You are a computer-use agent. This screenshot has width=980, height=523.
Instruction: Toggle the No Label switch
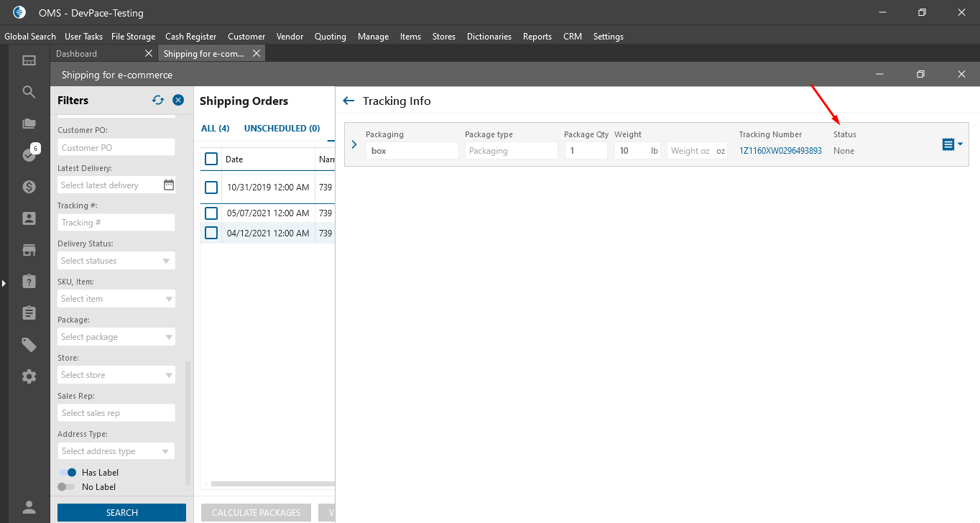pos(66,487)
